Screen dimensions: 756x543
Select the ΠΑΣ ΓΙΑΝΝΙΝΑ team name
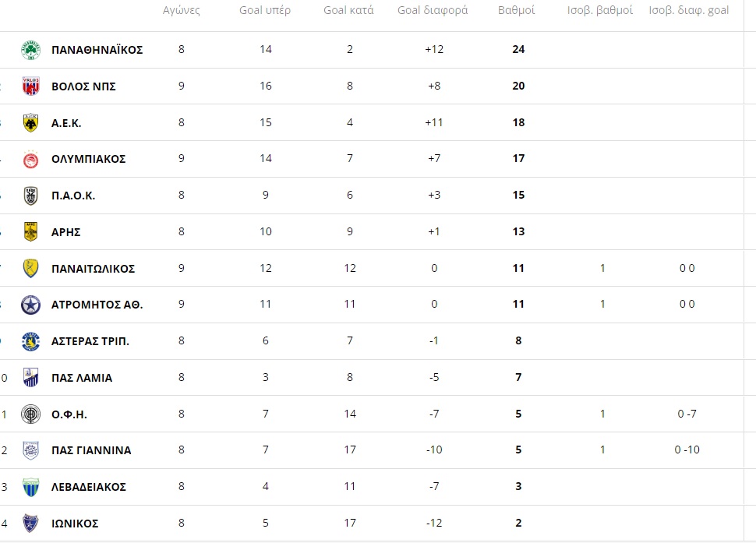[91, 450]
